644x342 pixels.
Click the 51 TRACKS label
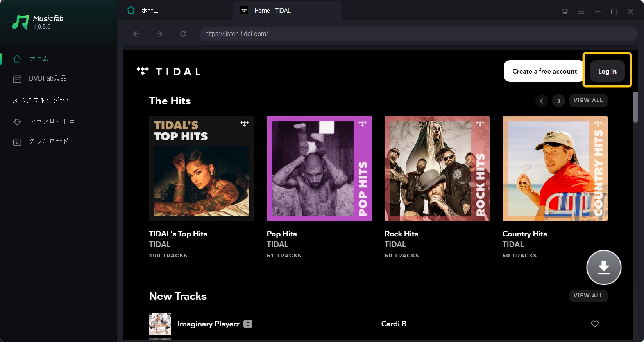[x=284, y=256]
